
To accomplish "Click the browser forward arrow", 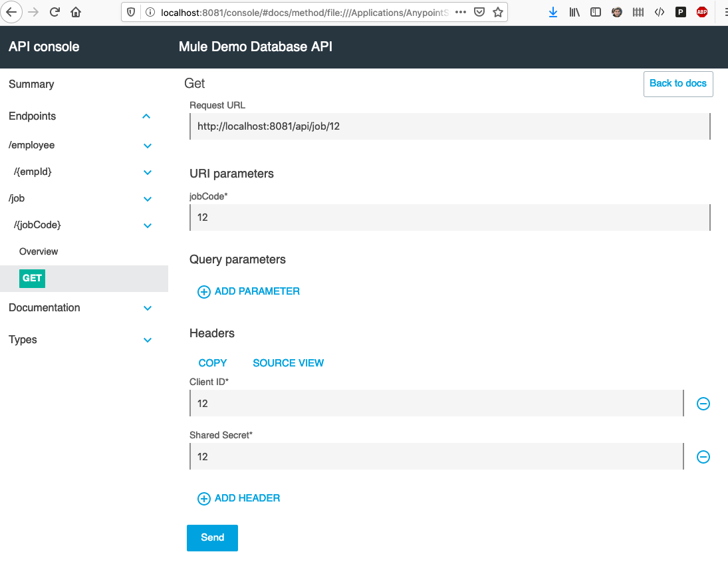I will pos(33,12).
